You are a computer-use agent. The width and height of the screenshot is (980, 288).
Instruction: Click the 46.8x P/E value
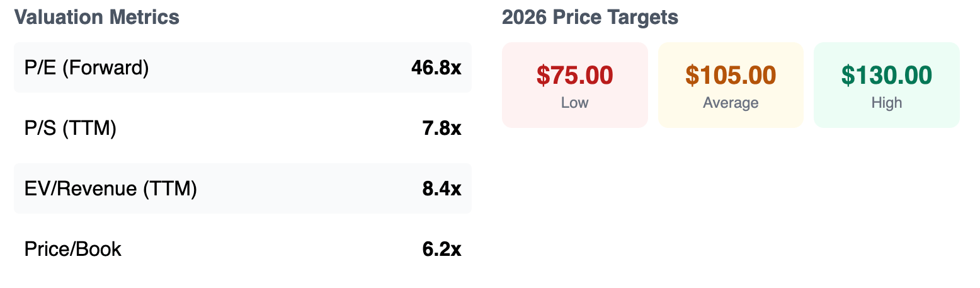pos(436,67)
